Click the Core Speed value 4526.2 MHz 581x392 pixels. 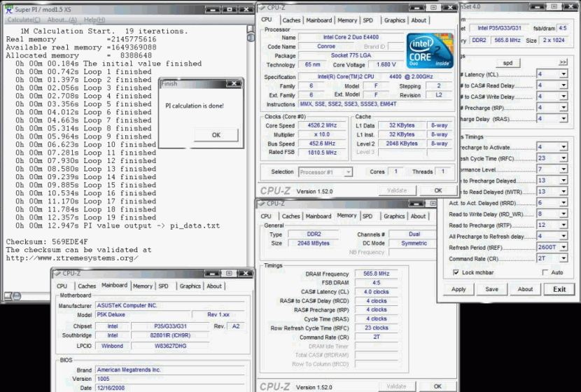click(322, 125)
